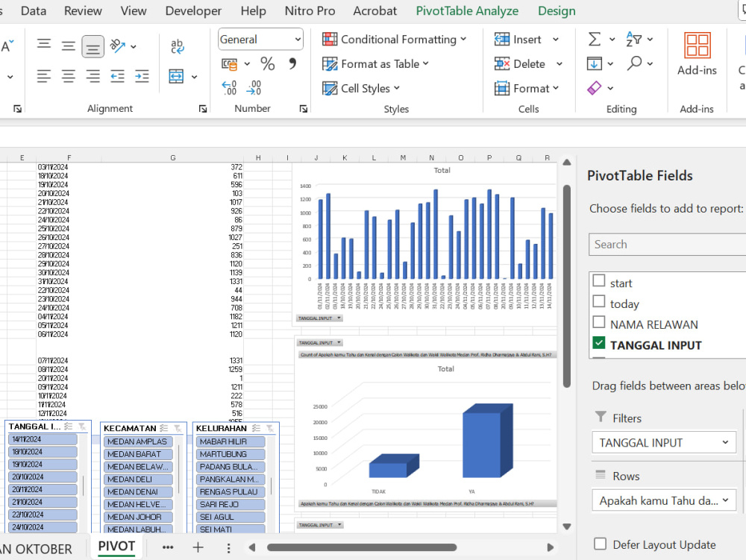Switch to the PIVOT sheet tab

point(116,547)
